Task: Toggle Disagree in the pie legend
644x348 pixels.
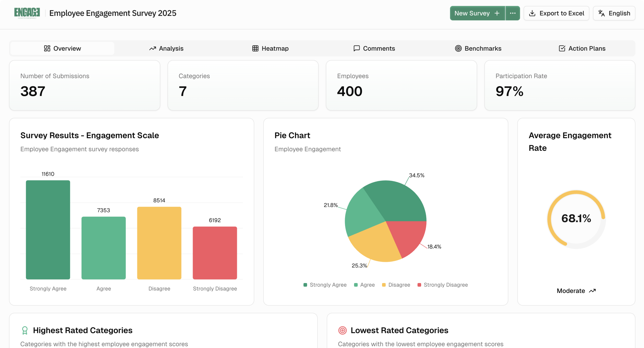Action: (x=396, y=285)
